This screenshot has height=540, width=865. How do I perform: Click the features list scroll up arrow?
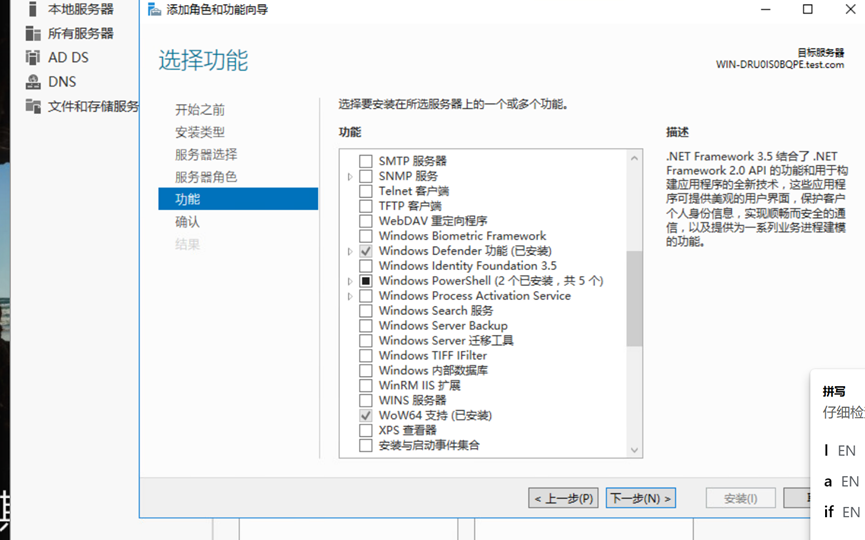[634, 158]
